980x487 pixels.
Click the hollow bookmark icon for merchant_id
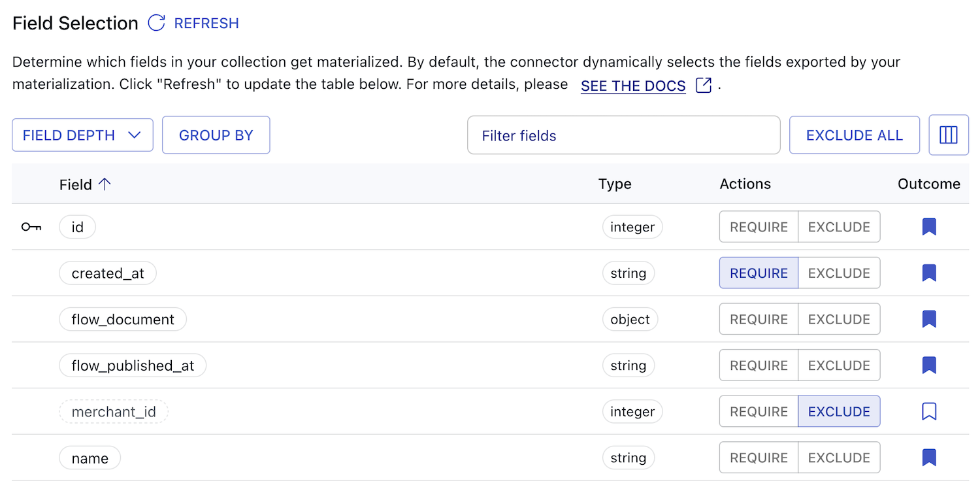[x=929, y=411]
